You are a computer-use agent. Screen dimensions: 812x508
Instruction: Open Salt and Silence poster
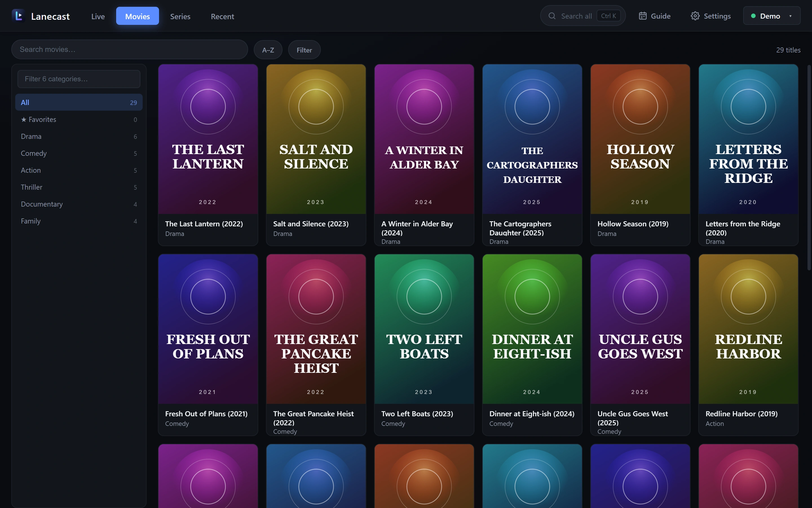(x=316, y=139)
